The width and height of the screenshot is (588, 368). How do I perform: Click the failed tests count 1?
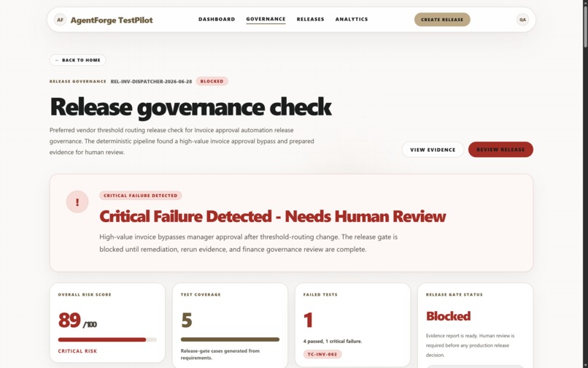(308, 321)
